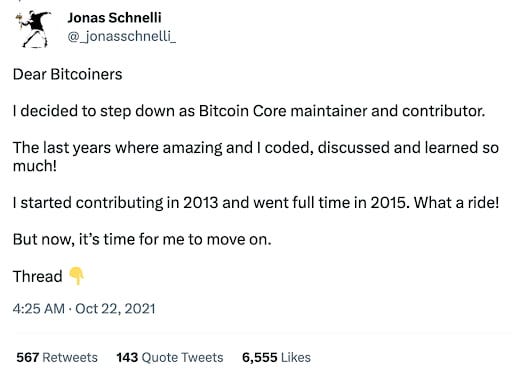Select the "Dear Bitcoiners" greeting line
Screen dimensions: 512x378
(67, 74)
